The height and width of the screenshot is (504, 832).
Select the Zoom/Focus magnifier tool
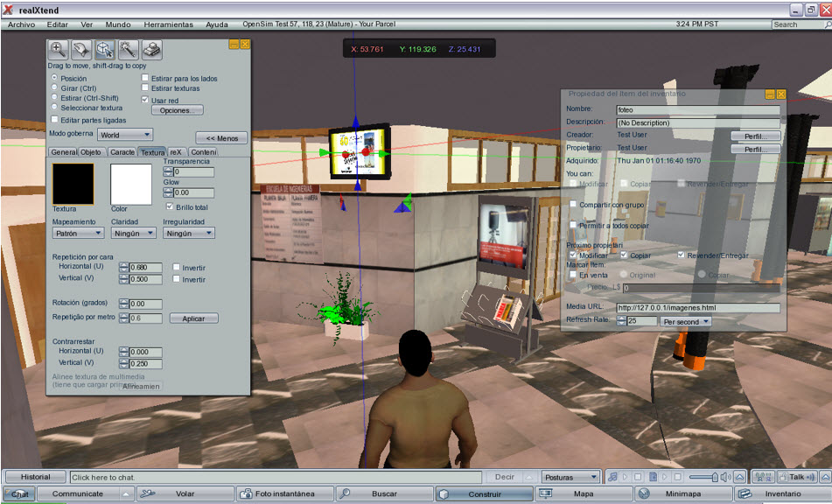58,50
